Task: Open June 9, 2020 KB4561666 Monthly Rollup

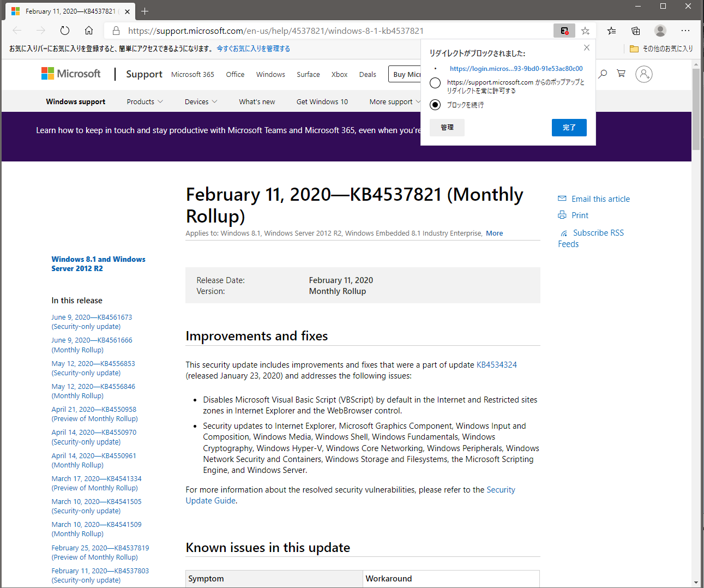Action: click(92, 345)
